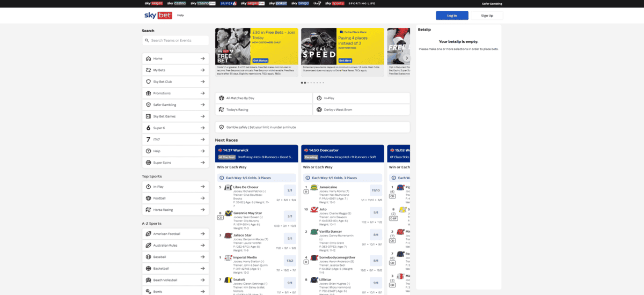Screen dimensions: 644x295
Task: Click the info icon on Warwick Each Way banner
Action: [222, 178]
